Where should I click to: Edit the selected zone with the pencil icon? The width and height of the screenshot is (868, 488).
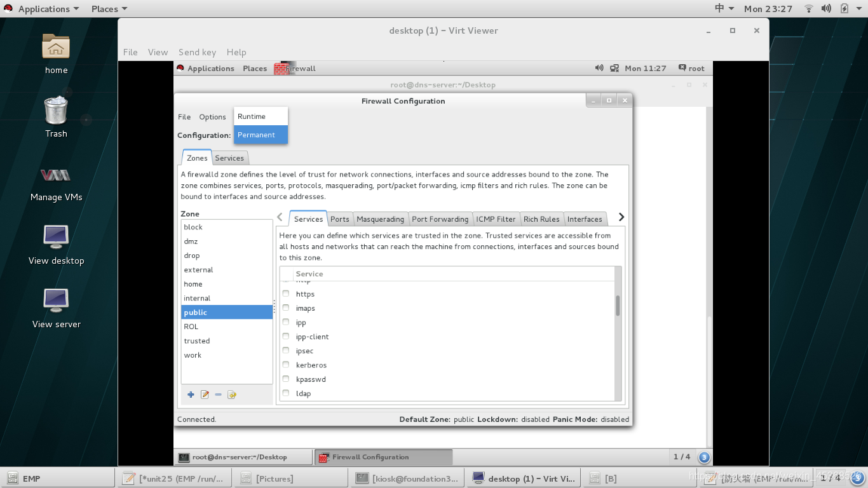(x=205, y=395)
